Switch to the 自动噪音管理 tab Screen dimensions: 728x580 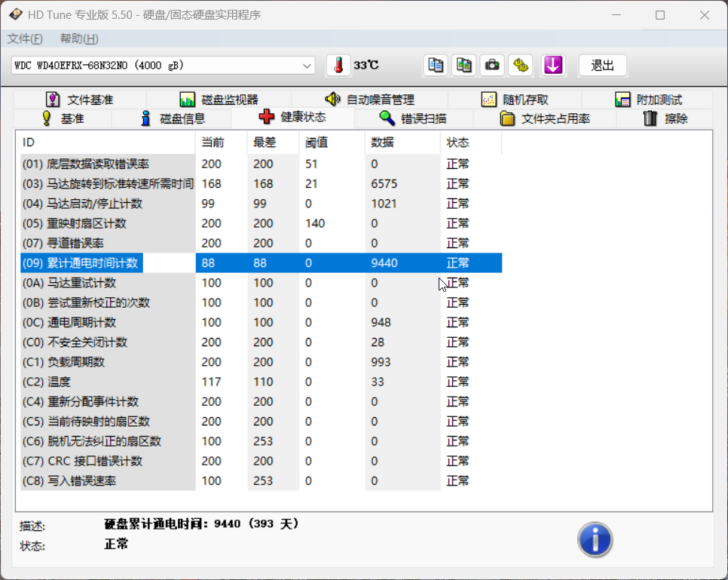click(x=369, y=100)
